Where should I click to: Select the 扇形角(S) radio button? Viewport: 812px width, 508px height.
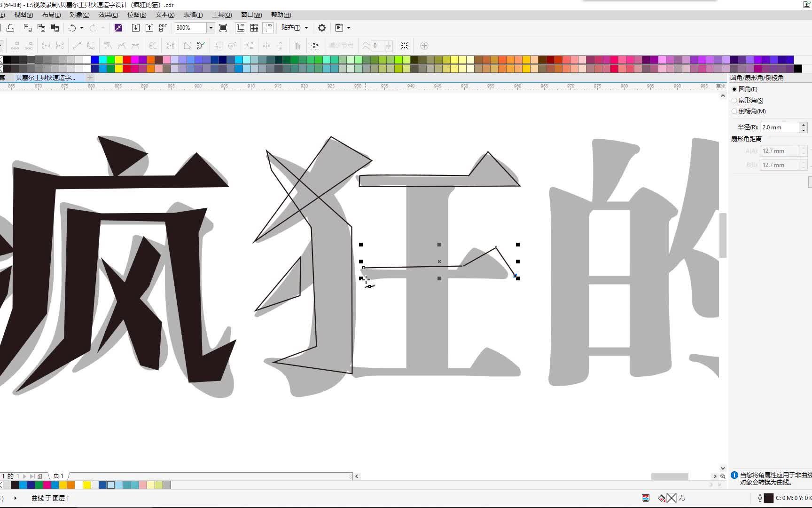click(734, 100)
